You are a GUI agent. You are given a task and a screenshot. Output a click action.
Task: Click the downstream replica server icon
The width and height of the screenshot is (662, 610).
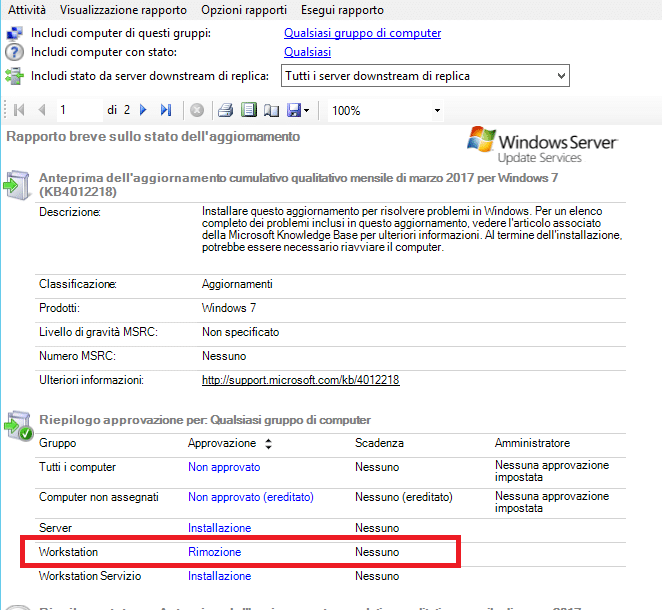tap(14, 76)
